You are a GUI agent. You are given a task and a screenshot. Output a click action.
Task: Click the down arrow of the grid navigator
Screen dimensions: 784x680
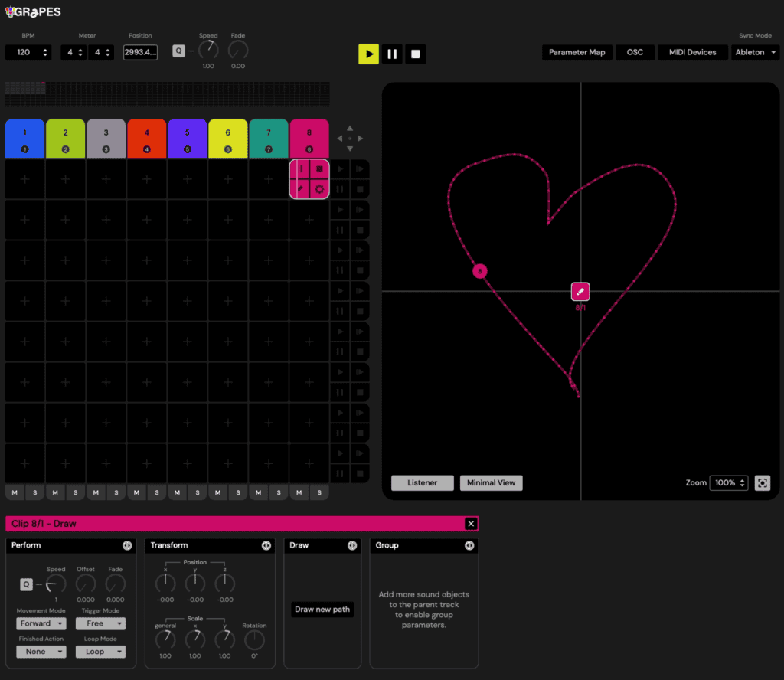pyautogui.click(x=350, y=149)
